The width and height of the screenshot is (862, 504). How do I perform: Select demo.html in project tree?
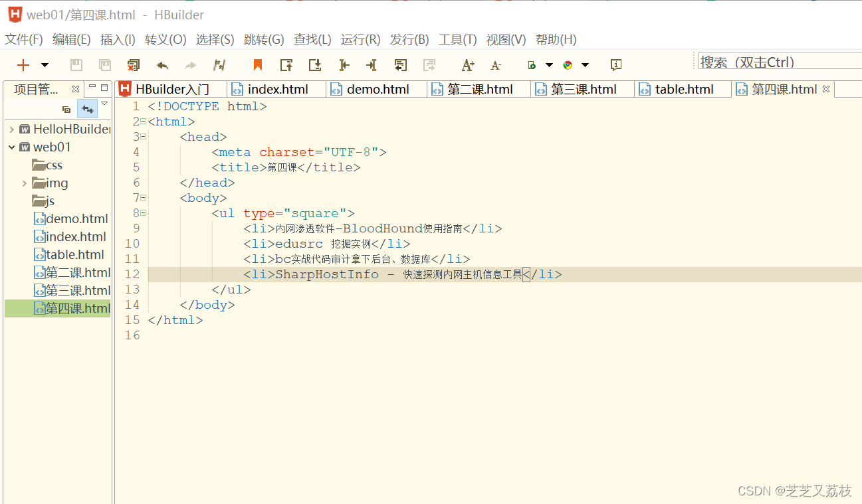[71, 219]
